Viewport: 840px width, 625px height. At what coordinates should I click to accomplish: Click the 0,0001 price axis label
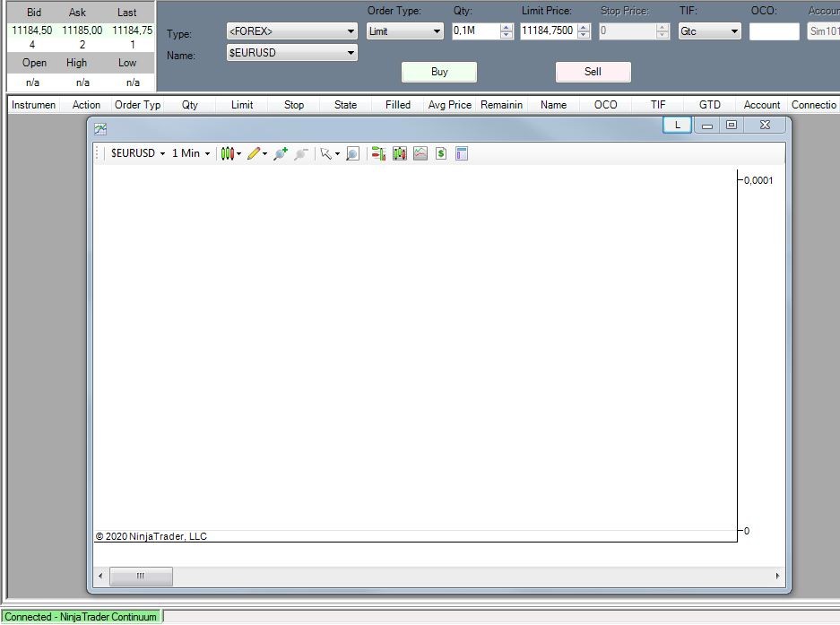[758, 180]
